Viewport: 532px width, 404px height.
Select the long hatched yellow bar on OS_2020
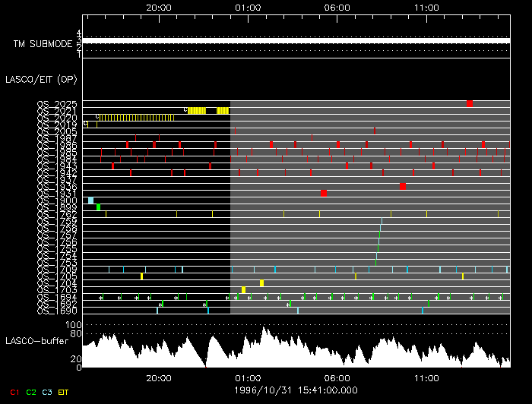(x=138, y=118)
